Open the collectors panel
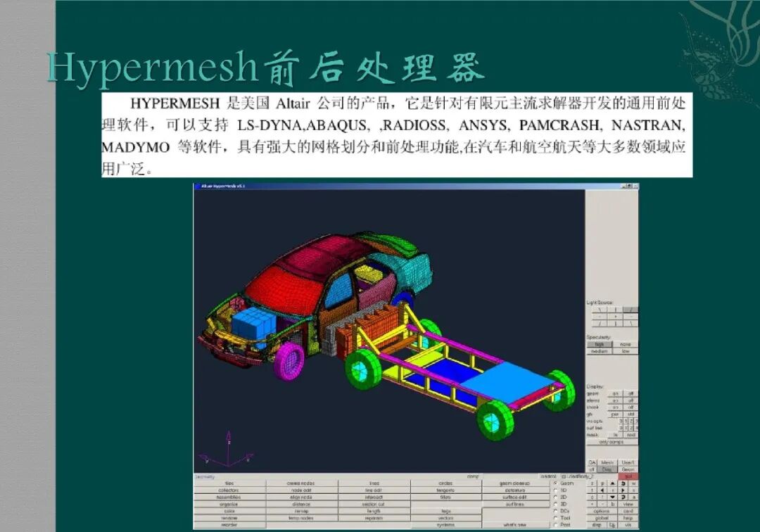760x532 pixels. coord(229,490)
